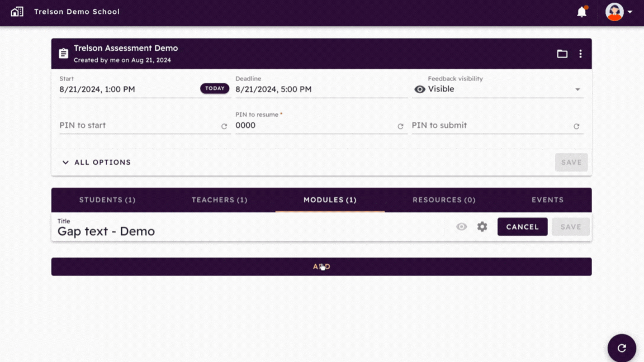Regenerate the PIN to start
The image size is (644, 362).
point(224,126)
